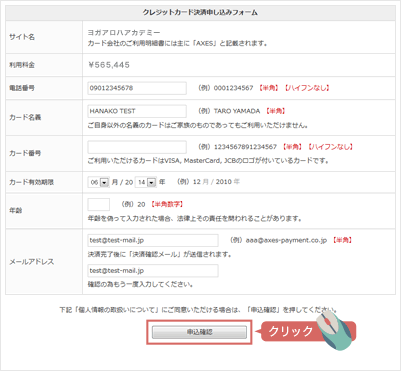Image resolution: width=401 pixels, height=371 pixels.
Task: Click the 年齢 row label
Action: 15,211
